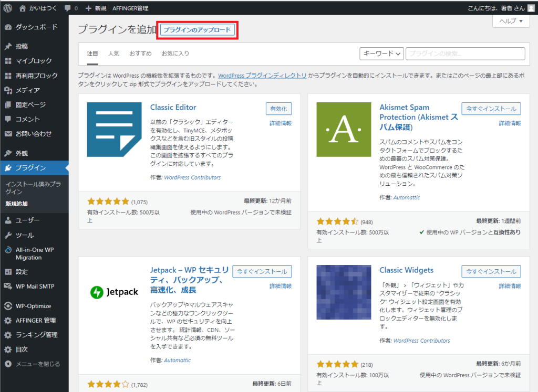This screenshot has width=538, height=392.
Task: Switch to the 人気 tab
Action: click(x=113, y=54)
